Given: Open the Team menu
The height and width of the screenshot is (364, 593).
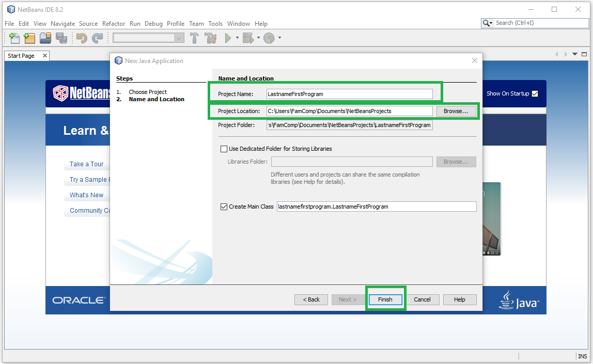Looking at the screenshot, I should tap(196, 23).
